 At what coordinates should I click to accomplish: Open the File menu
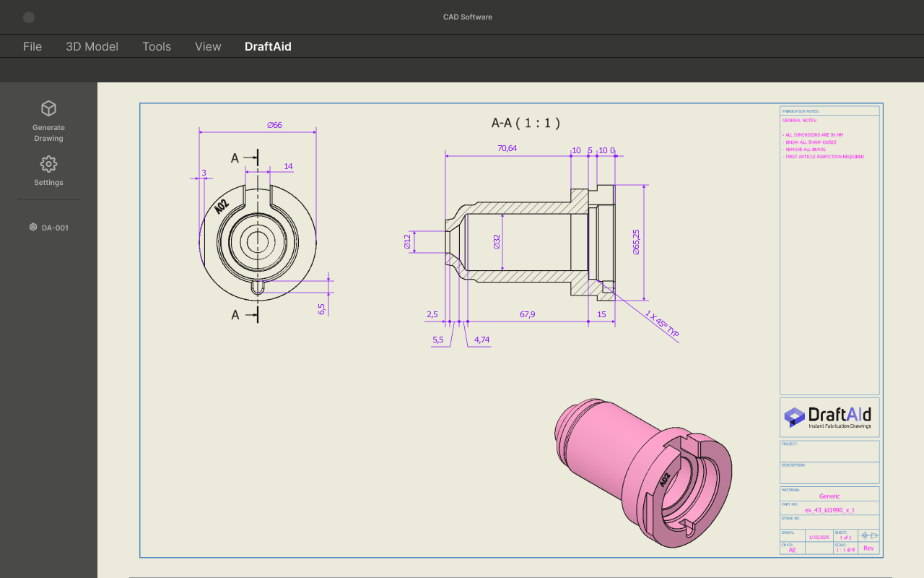[32, 46]
